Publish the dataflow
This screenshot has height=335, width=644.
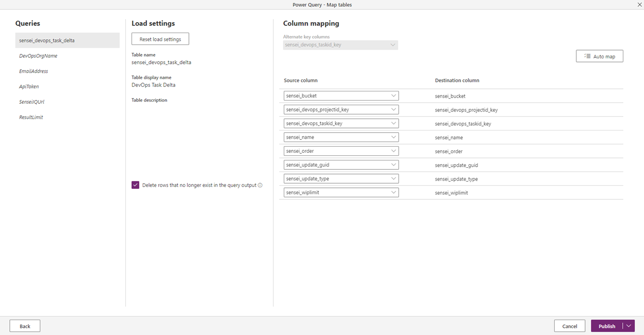(x=607, y=326)
